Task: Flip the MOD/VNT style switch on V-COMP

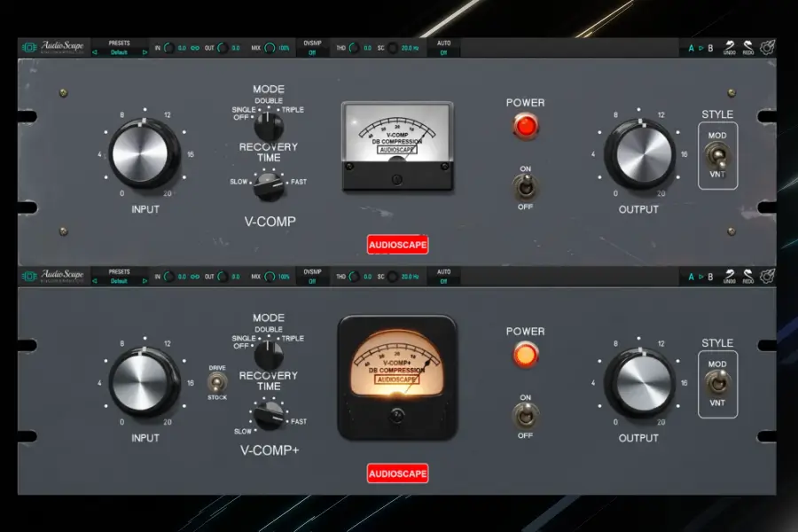Action: tap(717, 155)
